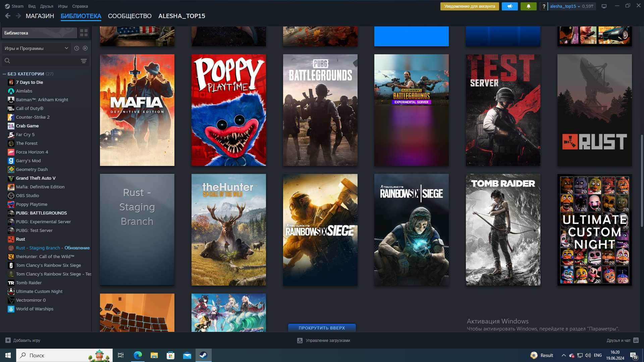Click the OBS Studio icon
The width and height of the screenshot is (644, 362).
[x=11, y=195]
